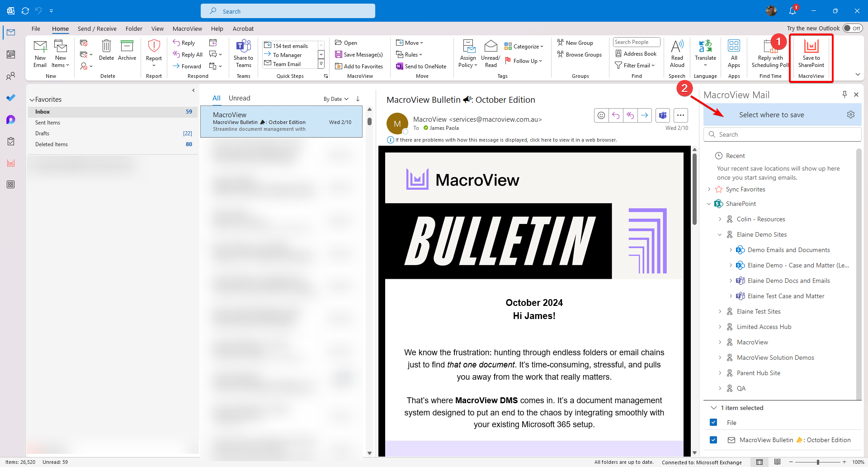Open MacroView Mail settings gear

(x=851, y=114)
